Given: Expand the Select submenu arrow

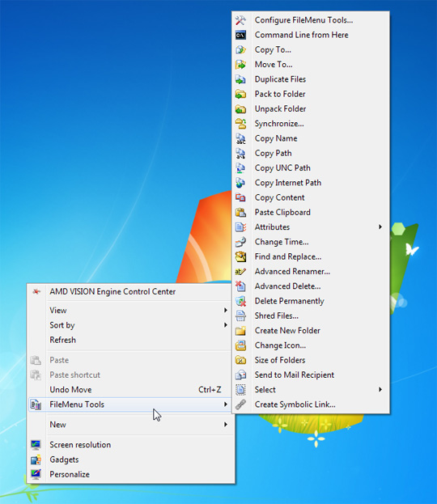Looking at the screenshot, I should pos(380,390).
